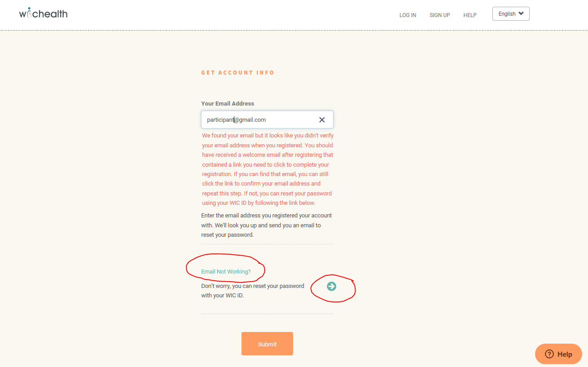Viewport: 588px width, 367px height.
Task: Click the 'Don't worry' WIC ID reset text
Action: [x=252, y=291]
